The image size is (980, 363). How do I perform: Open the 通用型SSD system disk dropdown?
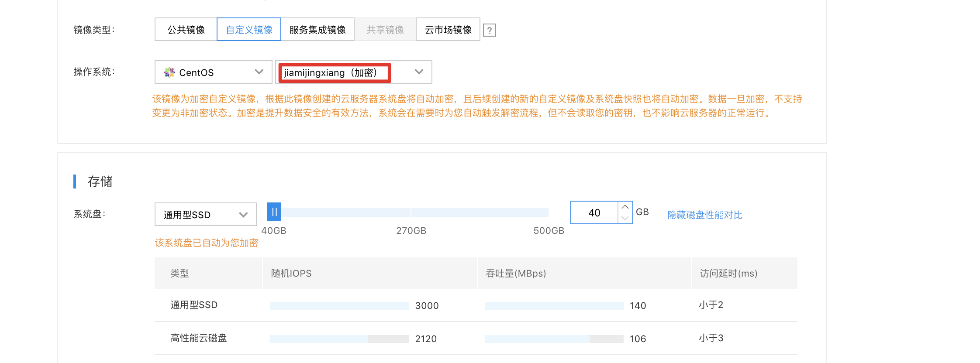(206, 214)
